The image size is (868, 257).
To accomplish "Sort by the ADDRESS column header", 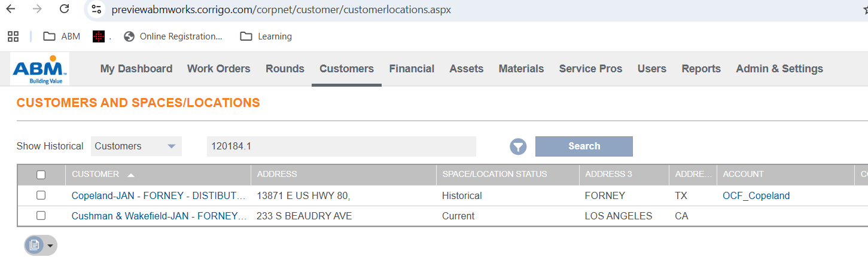I will pos(277,175).
